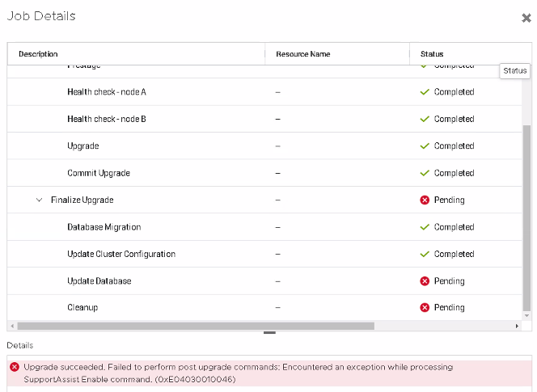537x392 pixels.
Task: Close the Job Details dialog
Action: click(x=526, y=18)
